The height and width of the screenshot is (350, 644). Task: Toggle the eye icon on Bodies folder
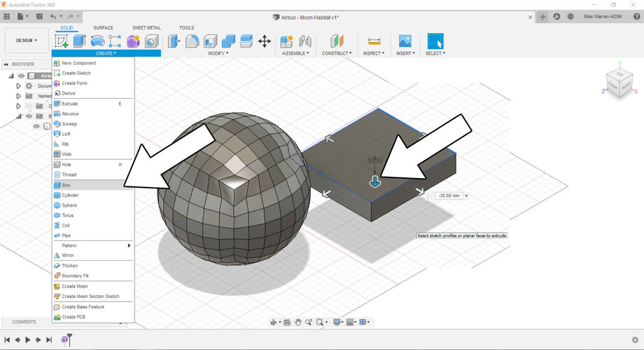pos(28,116)
